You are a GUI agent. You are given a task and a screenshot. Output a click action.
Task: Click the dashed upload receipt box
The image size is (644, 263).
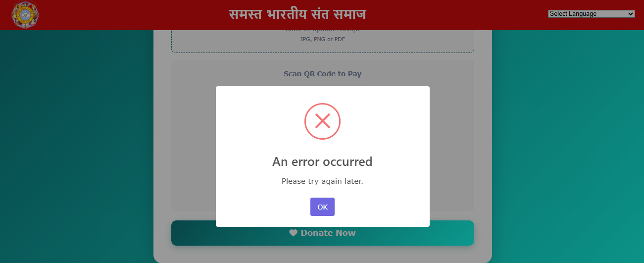322,41
